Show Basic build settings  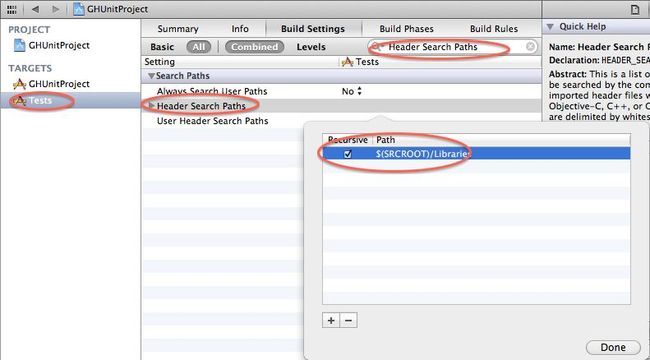click(x=162, y=47)
